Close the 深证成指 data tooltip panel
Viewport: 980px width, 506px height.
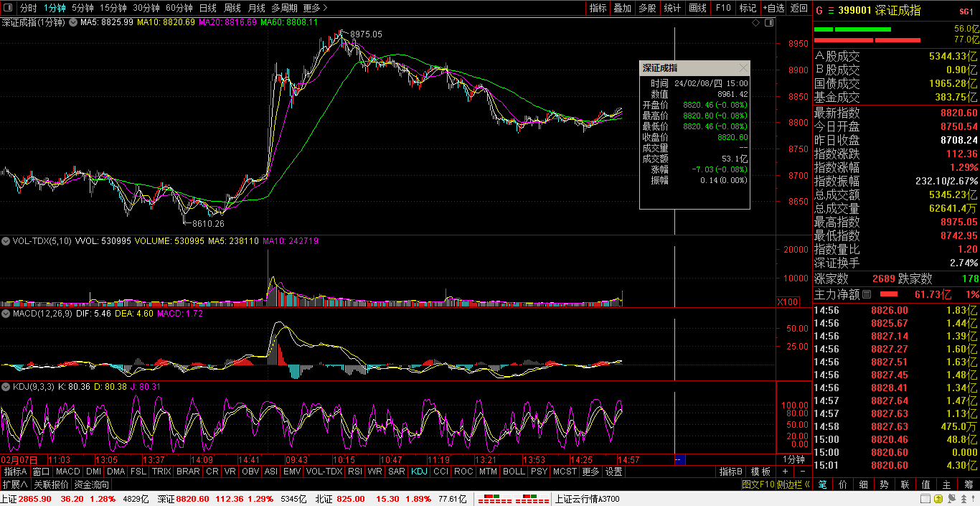(x=743, y=68)
